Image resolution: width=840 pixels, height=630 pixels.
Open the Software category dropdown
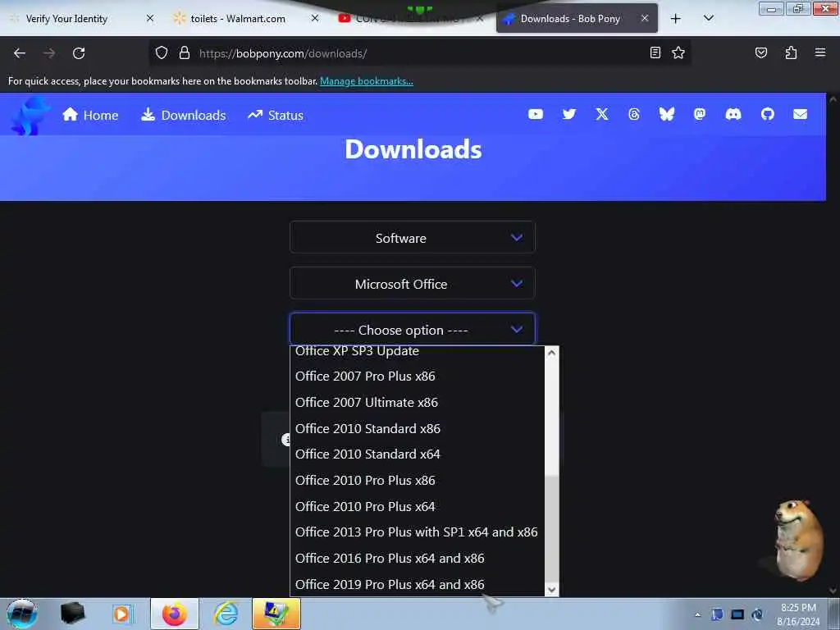pyautogui.click(x=412, y=237)
